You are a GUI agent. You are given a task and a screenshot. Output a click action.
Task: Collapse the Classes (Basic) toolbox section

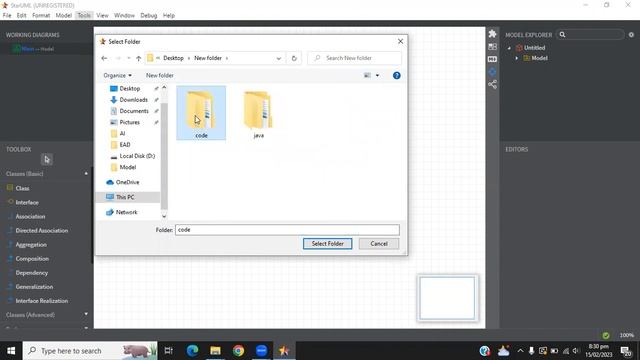pos(86,174)
